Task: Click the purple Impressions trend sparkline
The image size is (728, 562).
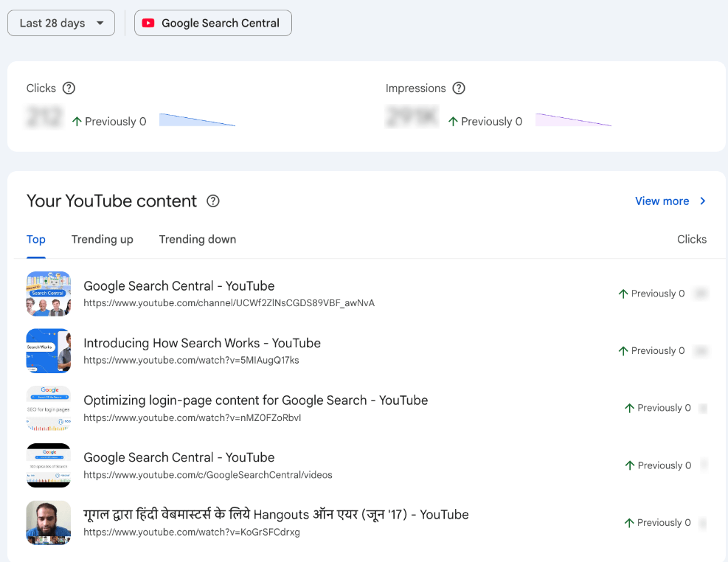Action: click(x=573, y=120)
